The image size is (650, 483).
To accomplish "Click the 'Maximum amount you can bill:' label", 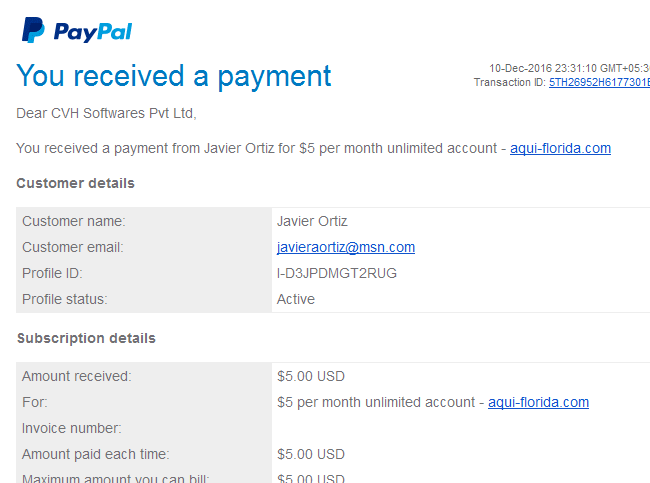I will [116, 478].
